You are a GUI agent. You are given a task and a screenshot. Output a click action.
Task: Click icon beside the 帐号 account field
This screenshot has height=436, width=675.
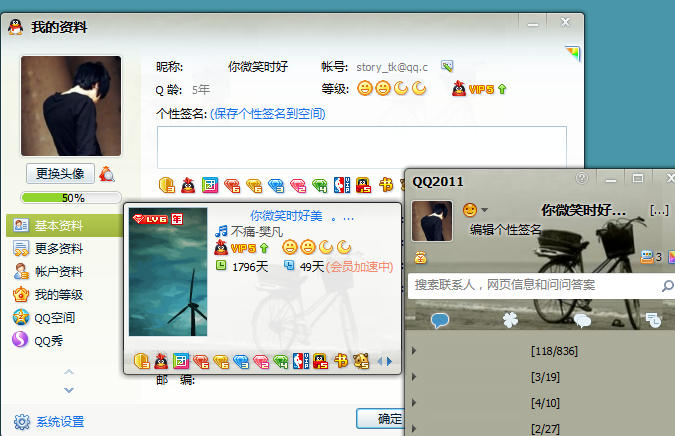pyautogui.click(x=447, y=66)
